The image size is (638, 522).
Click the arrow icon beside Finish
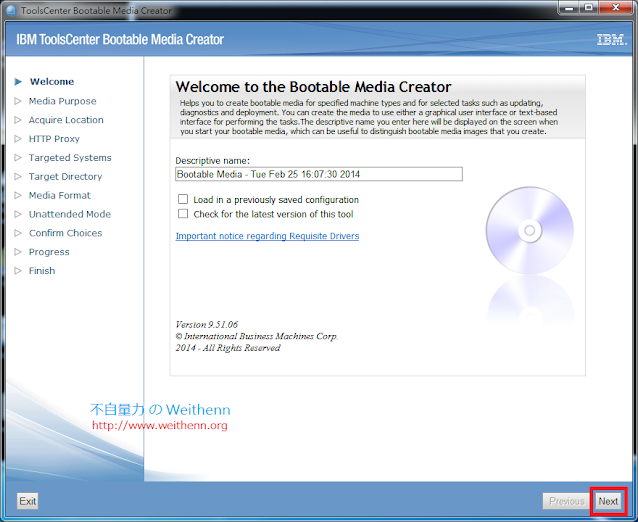[18, 271]
